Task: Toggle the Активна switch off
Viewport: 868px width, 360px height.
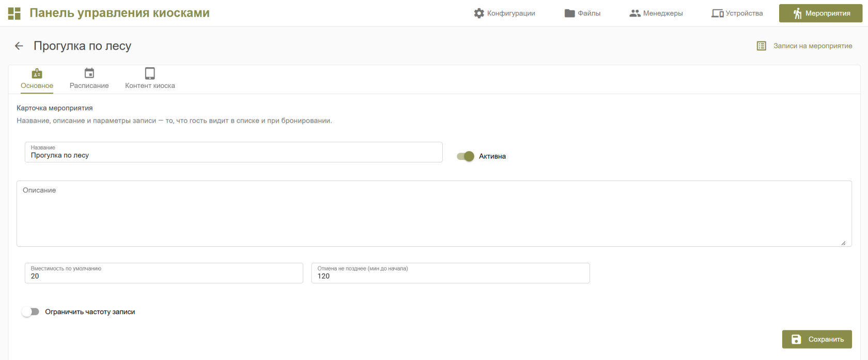Action: (466, 156)
